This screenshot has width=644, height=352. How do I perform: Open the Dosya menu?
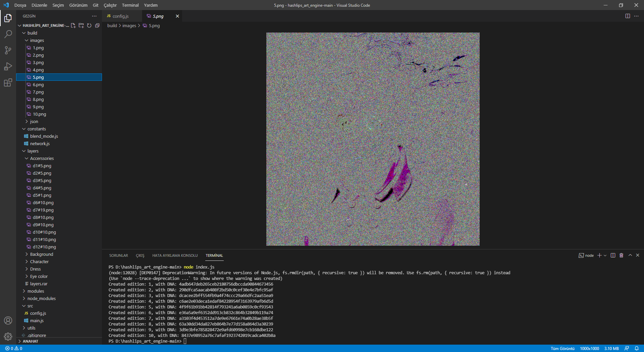coord(20,5)
